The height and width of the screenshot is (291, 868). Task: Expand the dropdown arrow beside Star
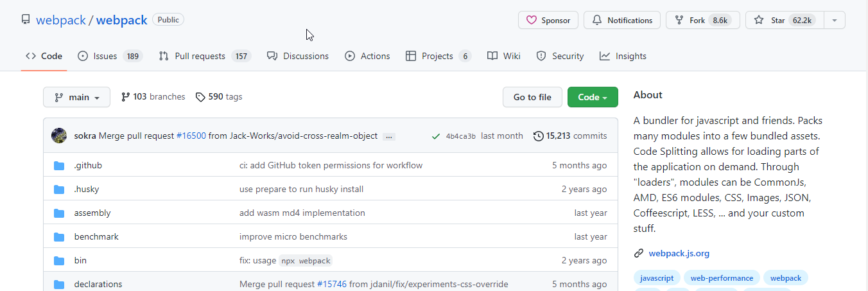pos(835,20)
